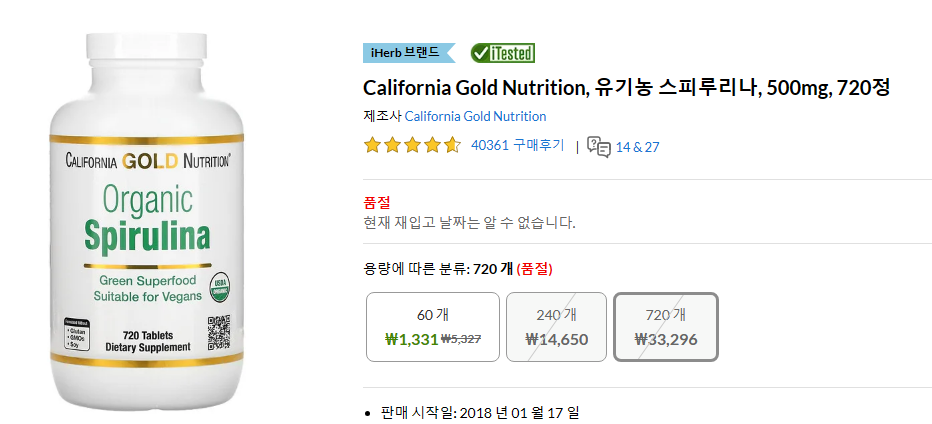Image resolution: width=932 pixels, height=424 pixels.
Task: Click the product title heading text
Action: coord(626,88)
